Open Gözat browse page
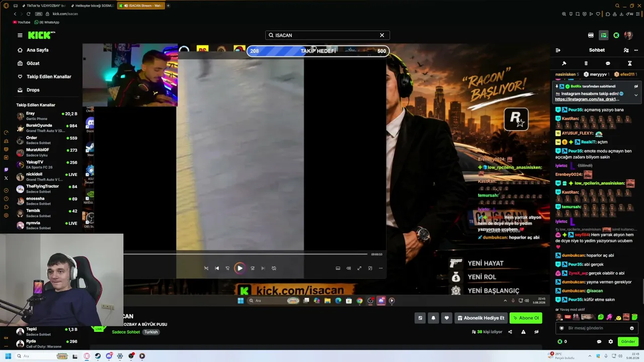Viewport: 644px width, 362px height. point(33,63)
